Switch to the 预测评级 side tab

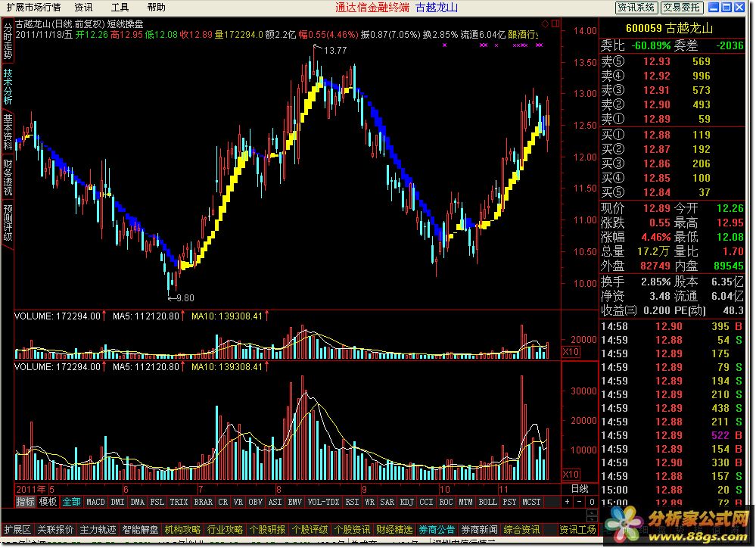[x=8, y=223]
